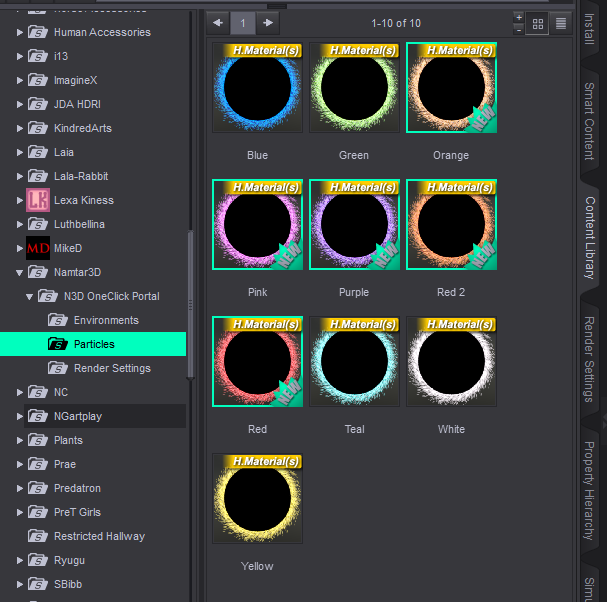Image resolution: width=607 pixels, height=602 pixels.
Task: Open the Restricted Hallway folder
Action: pos(99,536)
